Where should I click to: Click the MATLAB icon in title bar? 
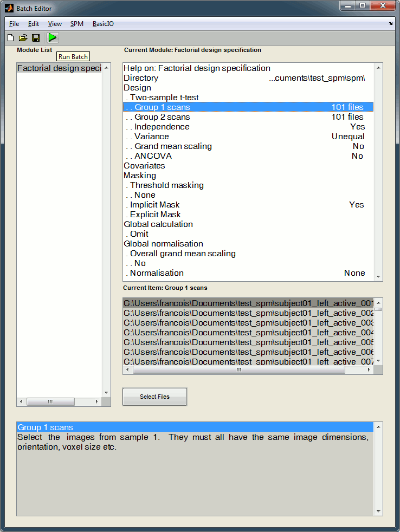pos(9,8)
